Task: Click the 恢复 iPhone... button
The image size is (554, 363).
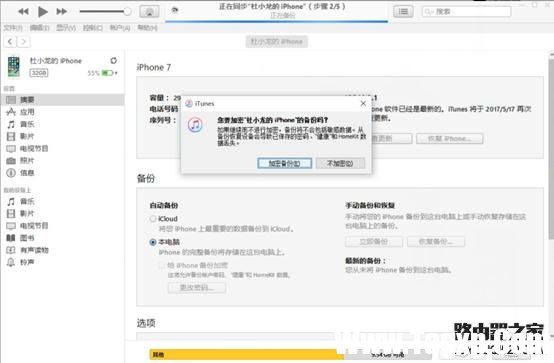Action: click(449, 139)
